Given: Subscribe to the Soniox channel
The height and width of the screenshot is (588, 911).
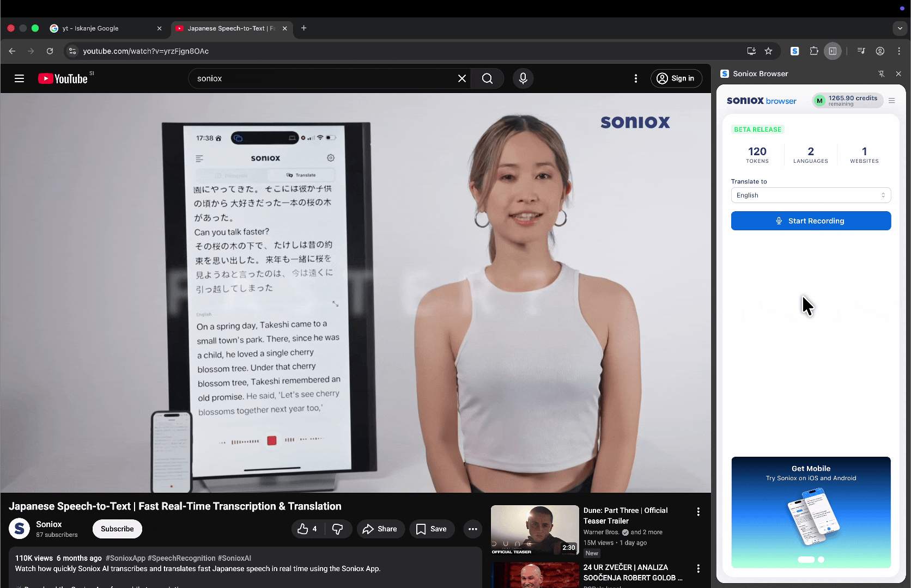Looking at the screenshot, I should (117, 529).
